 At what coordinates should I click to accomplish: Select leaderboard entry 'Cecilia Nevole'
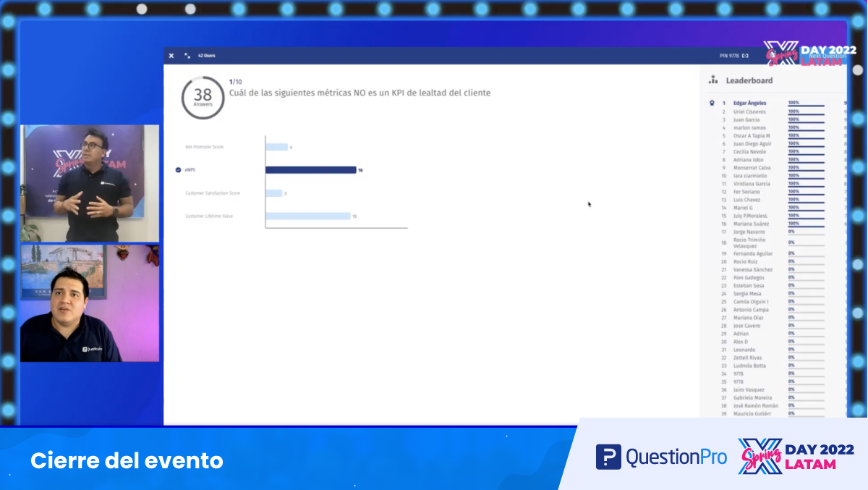[x=749, y=152]
